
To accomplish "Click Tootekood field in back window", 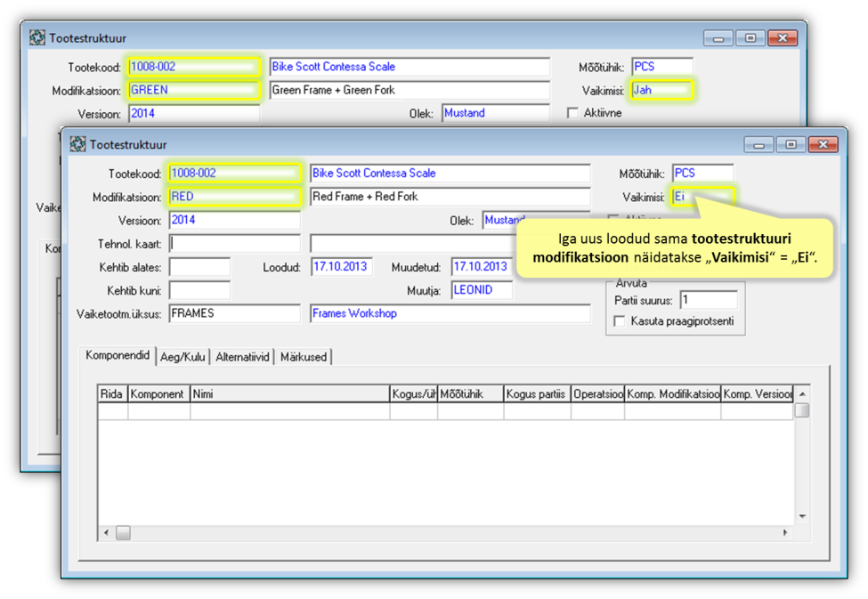I will 194,67.
